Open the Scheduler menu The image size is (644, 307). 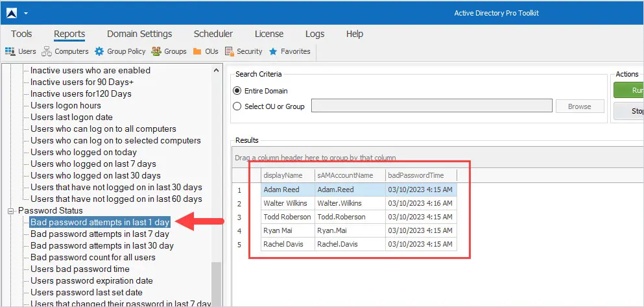[x=213, y=34]
